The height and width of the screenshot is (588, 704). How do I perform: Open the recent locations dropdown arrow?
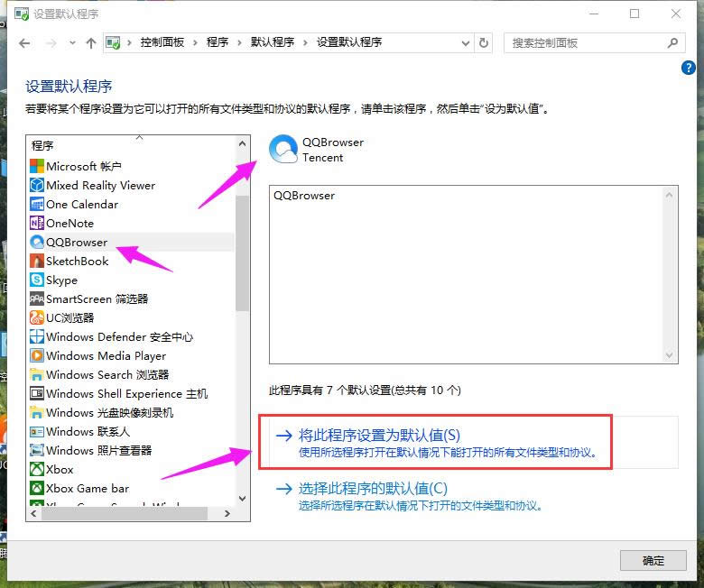(72, 42)
